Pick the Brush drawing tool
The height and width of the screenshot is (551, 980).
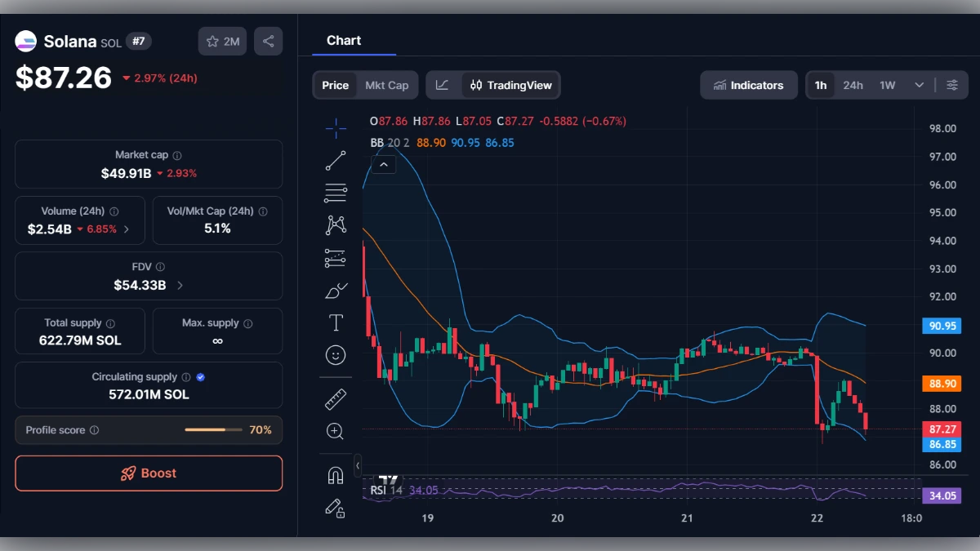pos(335,290)
